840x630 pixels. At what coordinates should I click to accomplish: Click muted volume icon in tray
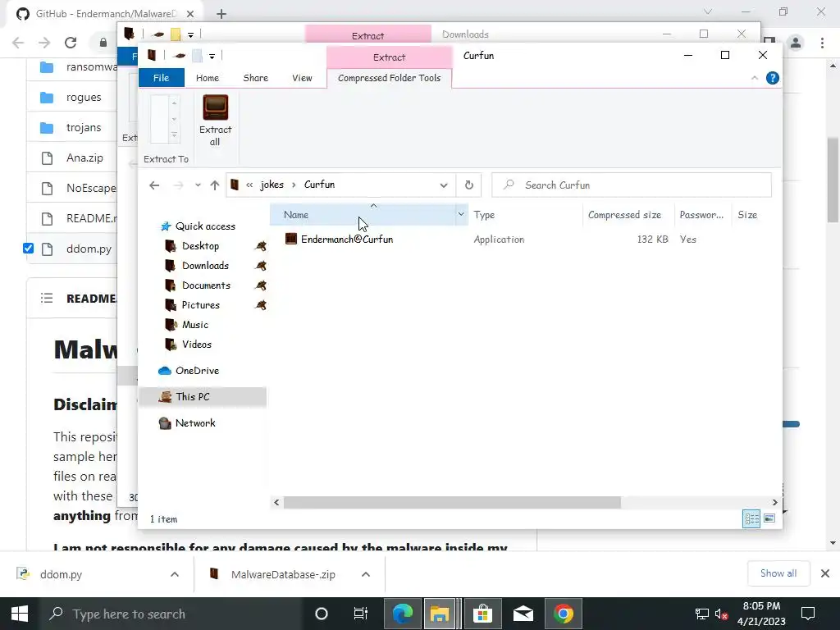(721, 614)
